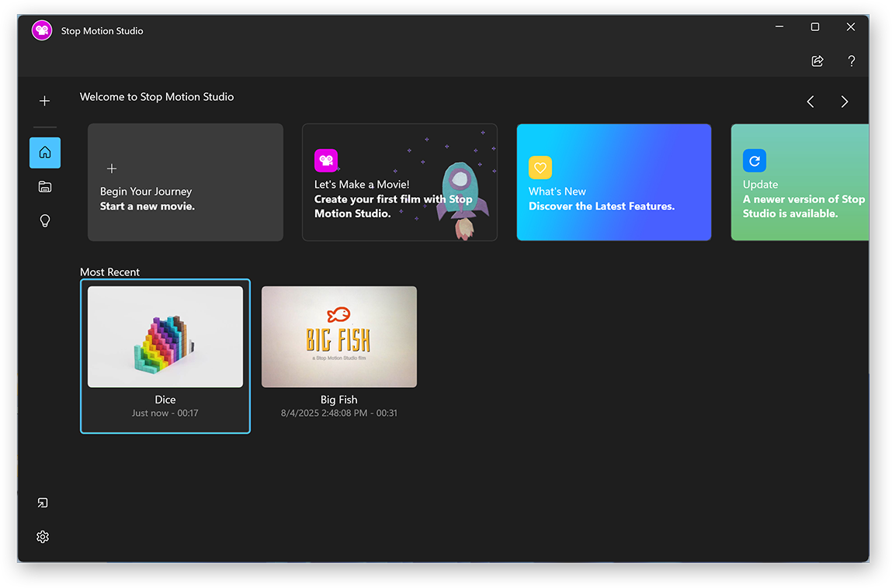Open the What's New card
Viewport: 892px width, 588px height.
click(x=613, y=182)
